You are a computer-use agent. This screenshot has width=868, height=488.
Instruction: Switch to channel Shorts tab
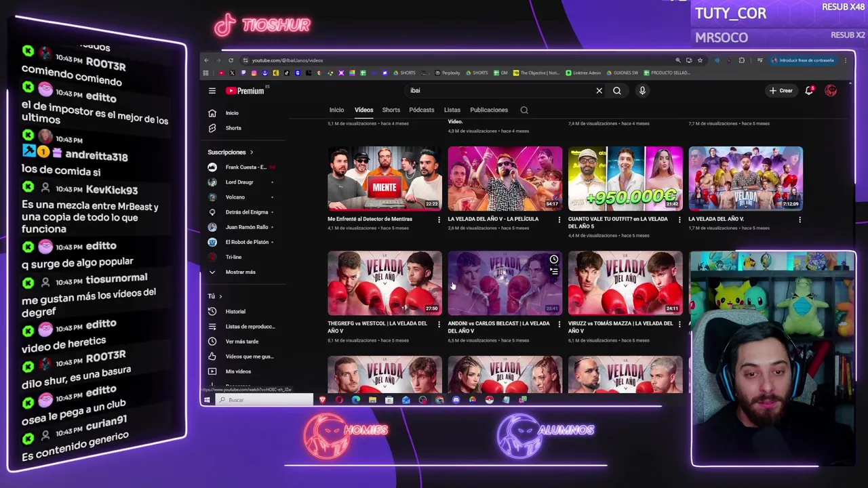click(391, 110)
